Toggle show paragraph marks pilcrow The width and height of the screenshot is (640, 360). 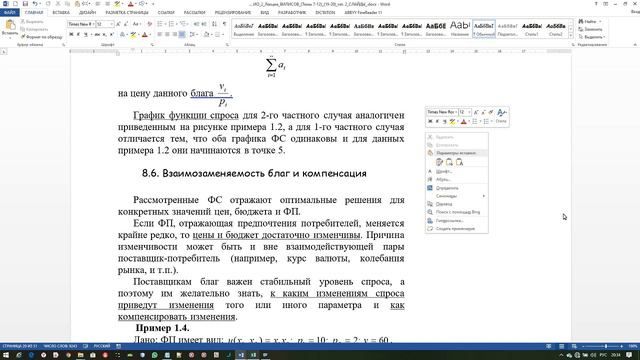[224, 24]
